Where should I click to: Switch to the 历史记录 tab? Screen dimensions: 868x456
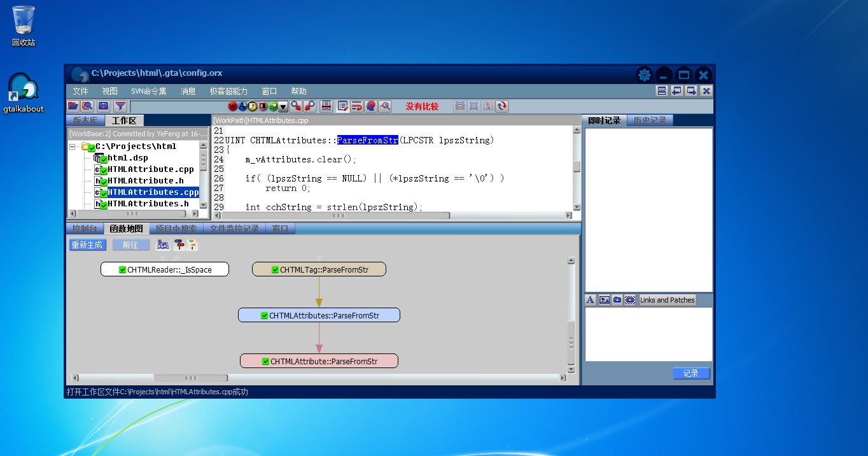(650, 120)
